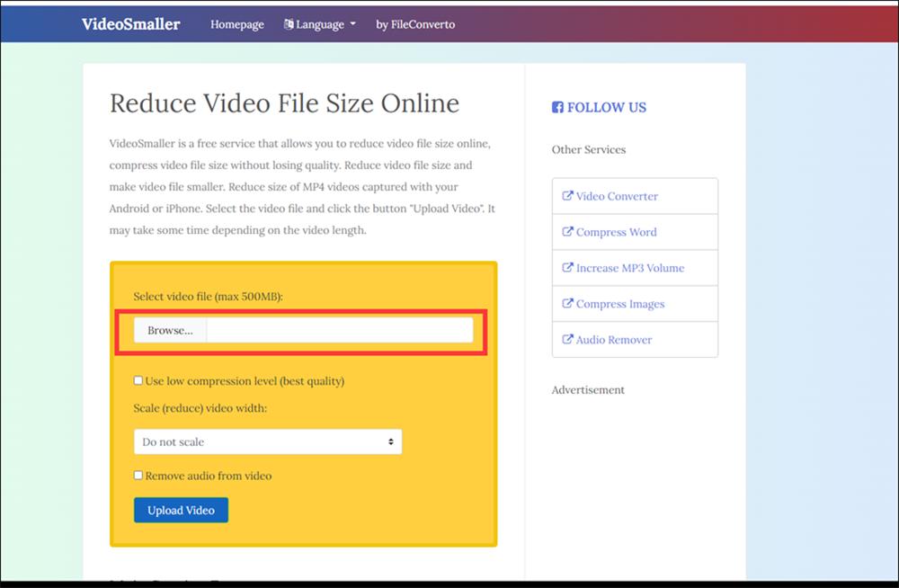This screenshot has height=588, width=899.
Task: Check Remove audio from video box
Action: (138, 476)
